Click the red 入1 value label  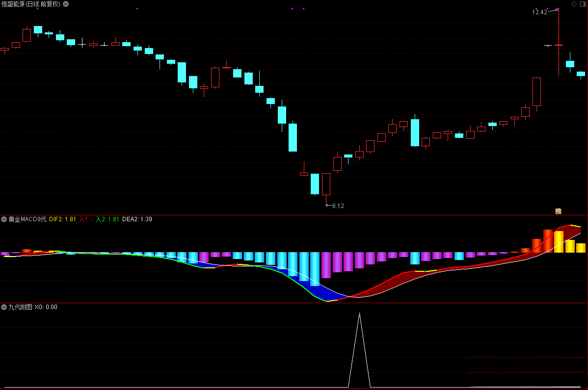(86, 219)
